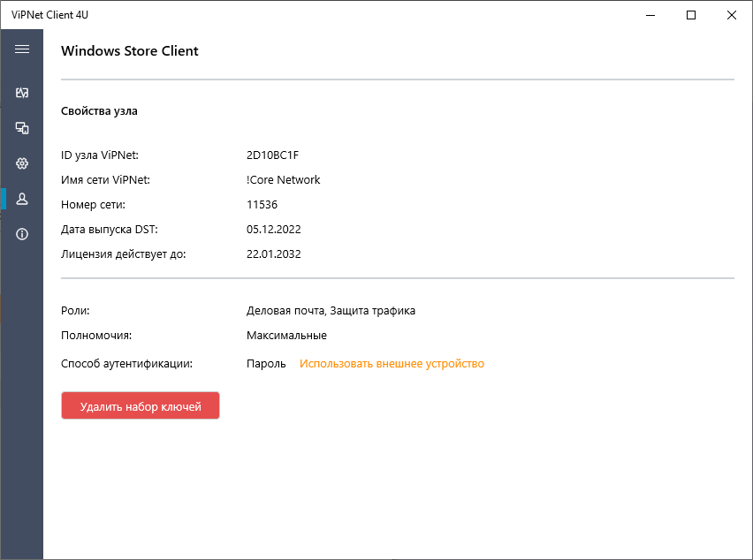Maximize the ViPNet Client 4U window
Image resolution: width=753 pixels, height=560 pixels.
coord(691,15)
